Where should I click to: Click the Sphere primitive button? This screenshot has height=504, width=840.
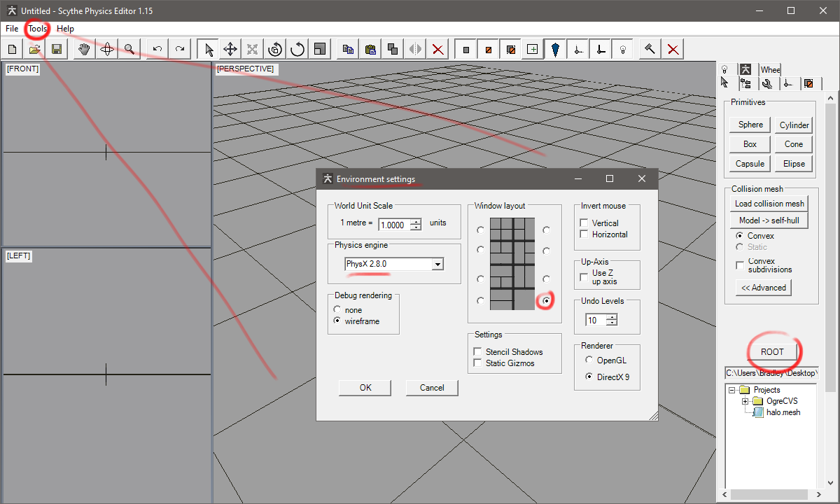750,125
